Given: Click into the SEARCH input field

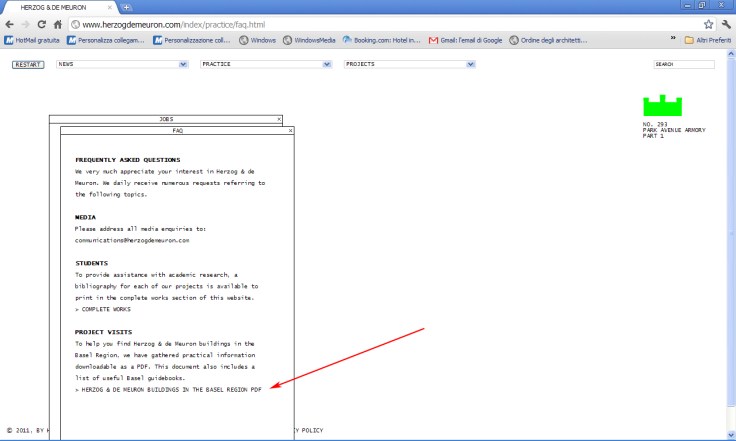Looking at the screenshot, I should [684, 64].
